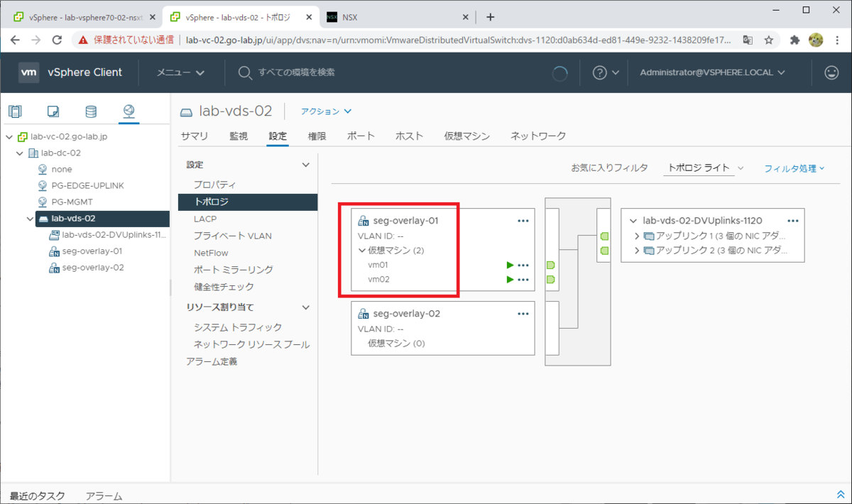
Task: Open the VMs and Templates inventory icon
Action: click(53, 111)
